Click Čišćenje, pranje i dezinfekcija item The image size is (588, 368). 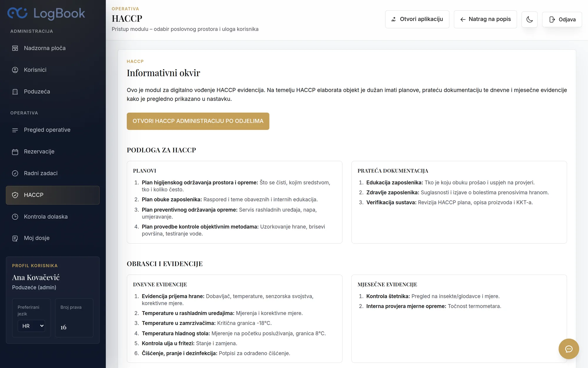tap(216, 353)
